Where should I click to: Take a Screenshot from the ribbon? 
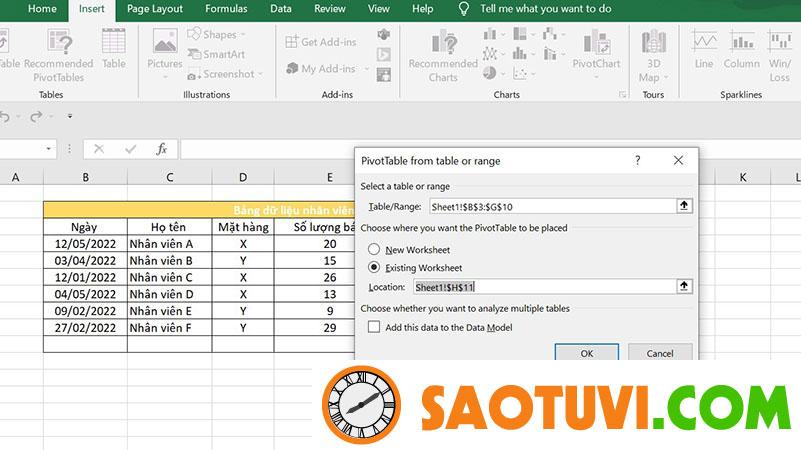point(221,74)
